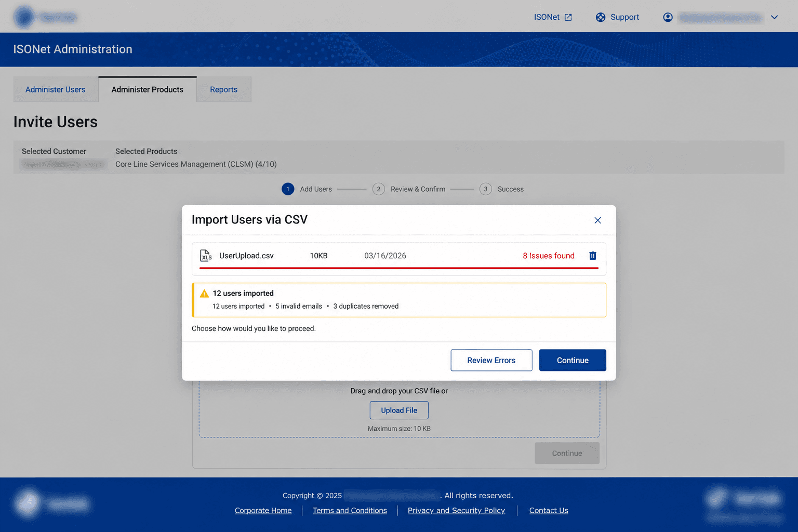Click the '12 users imported' heading

[x=243, y=294]
